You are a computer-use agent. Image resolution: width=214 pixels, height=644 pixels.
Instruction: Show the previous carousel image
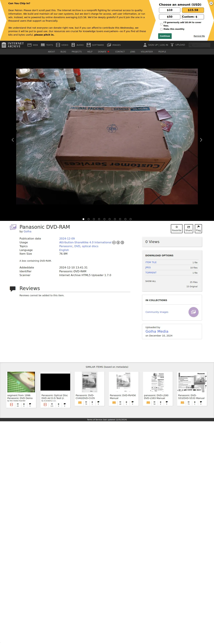13,140
